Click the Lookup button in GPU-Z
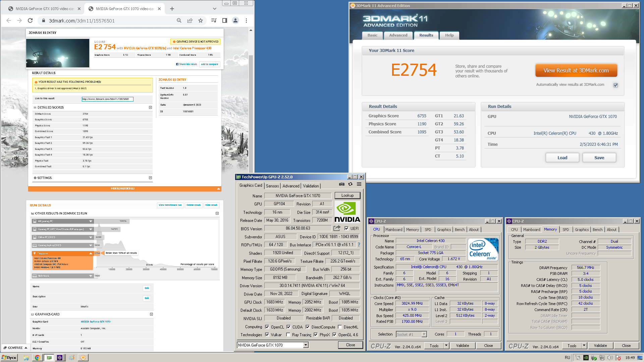Viewport: 644px width, 362px height. pyautogui.click(x=347, y=195)
